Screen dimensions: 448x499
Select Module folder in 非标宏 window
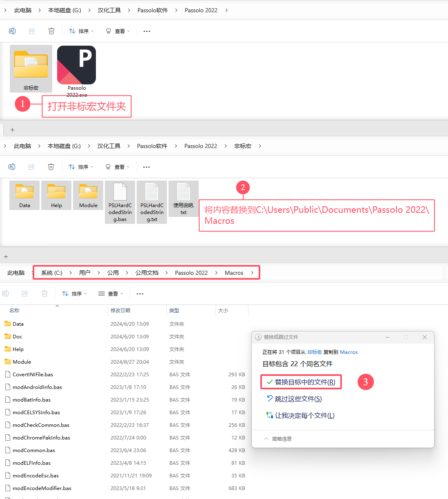pyautogui.click(x=88, y=195)
